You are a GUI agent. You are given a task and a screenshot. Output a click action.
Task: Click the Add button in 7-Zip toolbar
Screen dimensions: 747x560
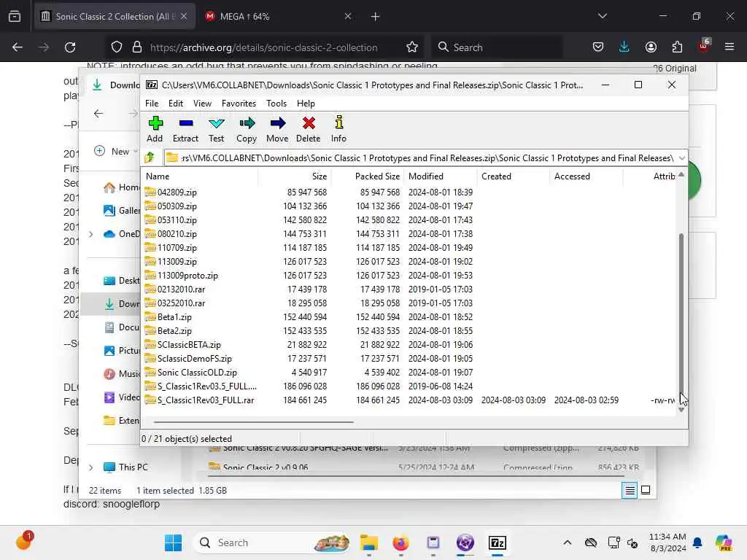click(x=155, y=129)
